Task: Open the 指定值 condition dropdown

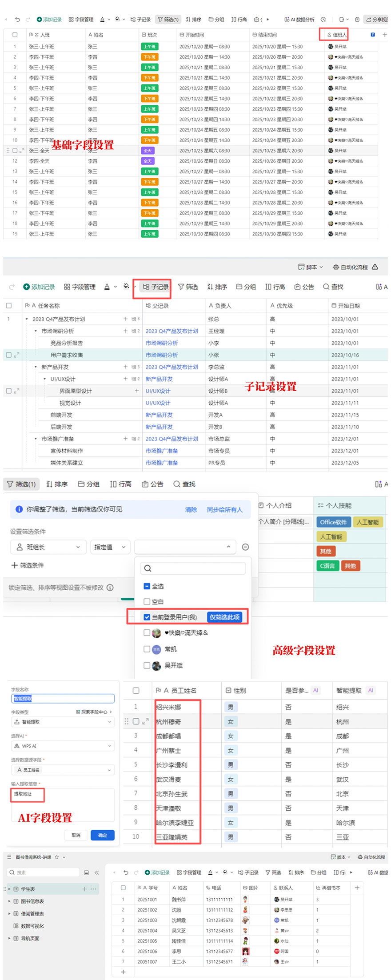Action: (x=110, y=547)
